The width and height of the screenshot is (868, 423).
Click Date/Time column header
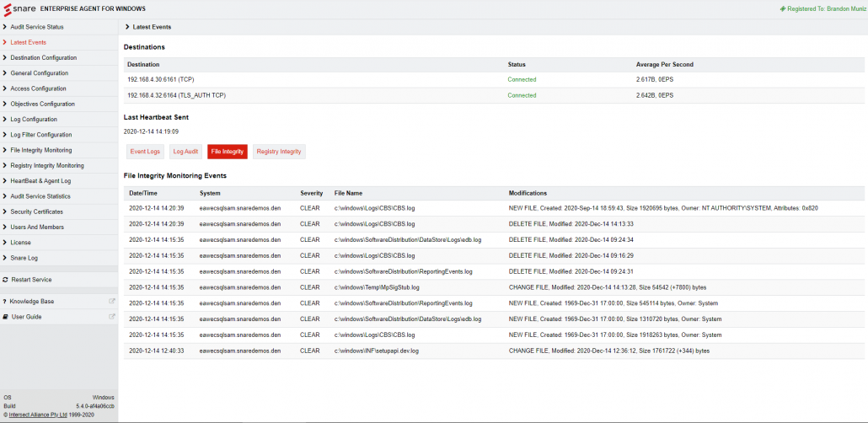tap(142, 193)
